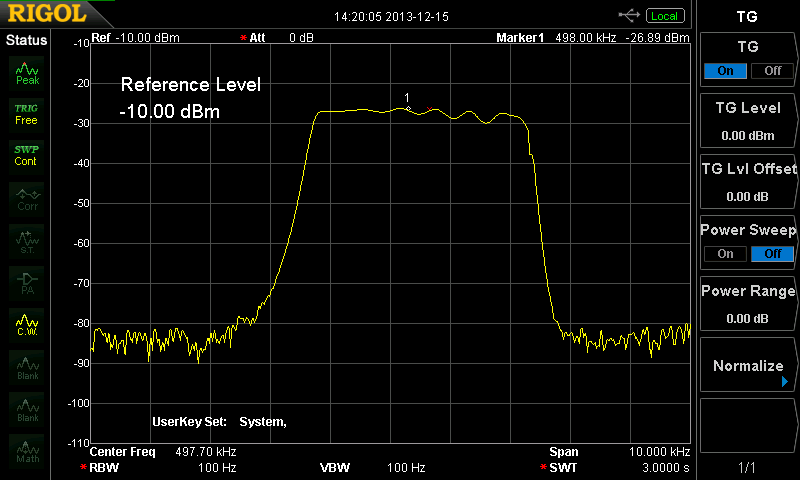Click the S.T. status icon
This screenshot has height=480, width=800.
(27, 240)
